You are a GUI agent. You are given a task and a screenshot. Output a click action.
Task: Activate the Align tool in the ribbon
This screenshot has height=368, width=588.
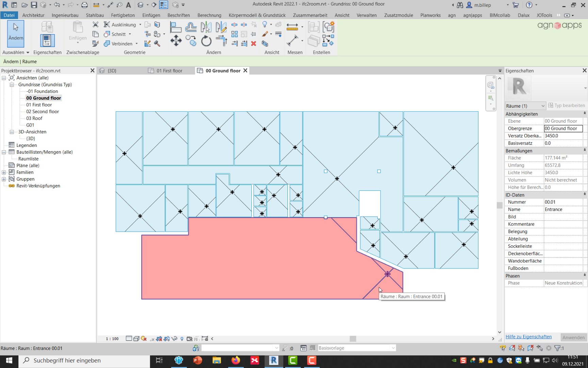[176, 27]
